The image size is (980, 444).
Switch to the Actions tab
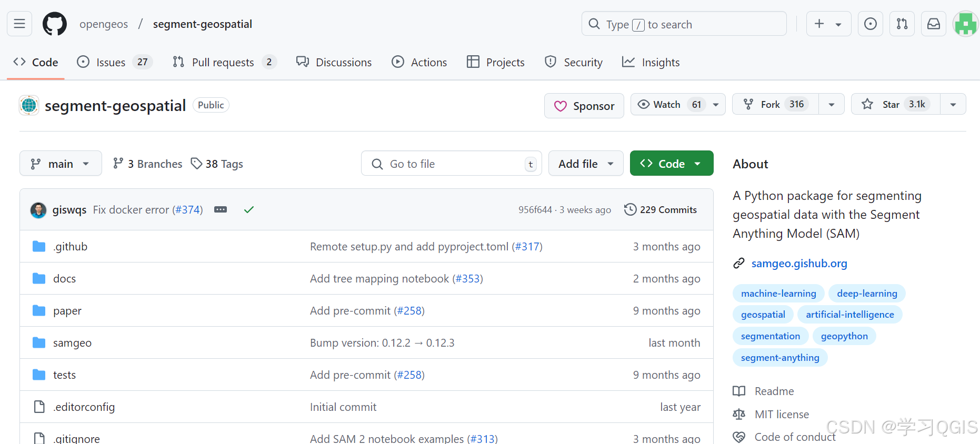pyautogui.click(x=419, y=62)
